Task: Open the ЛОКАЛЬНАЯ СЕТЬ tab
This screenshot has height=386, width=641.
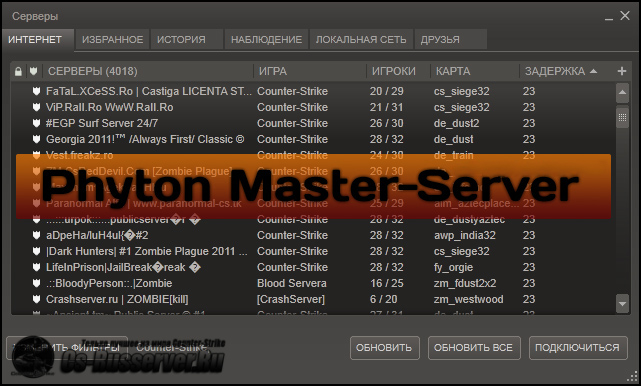Action: [x=361, y=40]
